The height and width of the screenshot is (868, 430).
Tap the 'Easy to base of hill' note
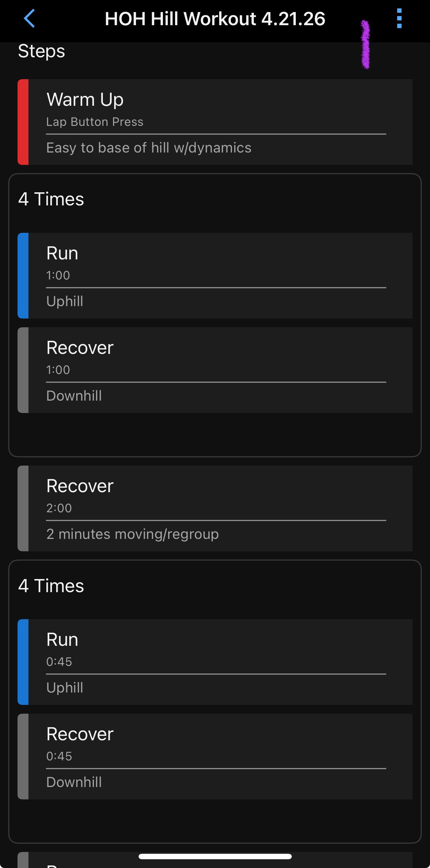click(149, 148)
